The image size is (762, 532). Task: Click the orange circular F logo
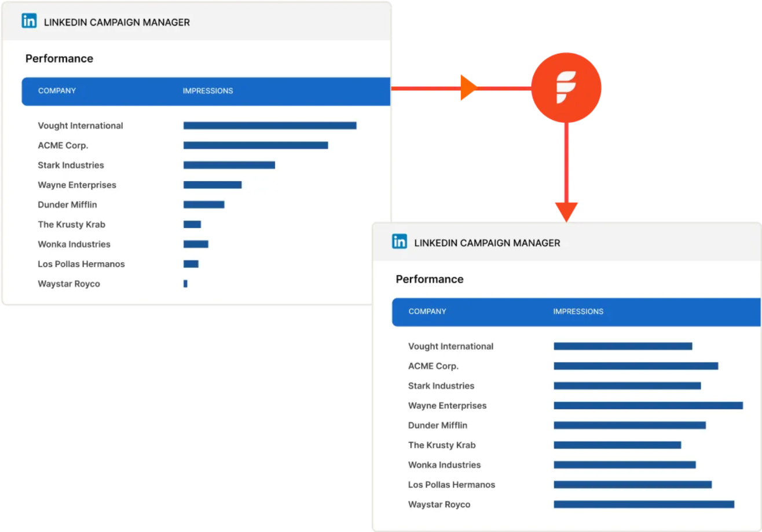pos(566,88)
